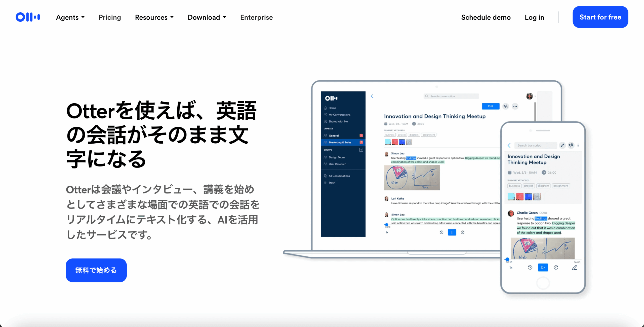Click the back chevron in the laptop app
The height and width of the screenshot is (327, 644).
click(x=372, y=96)
